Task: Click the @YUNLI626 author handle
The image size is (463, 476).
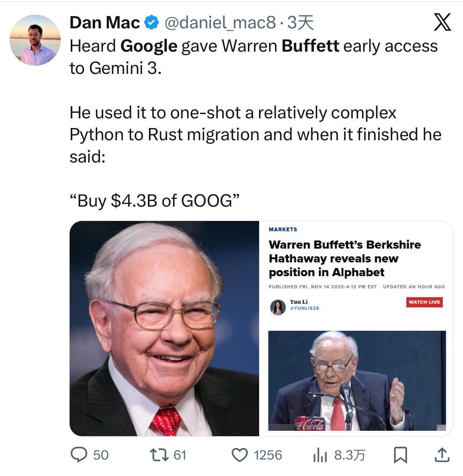Action: tap(304, 308)
